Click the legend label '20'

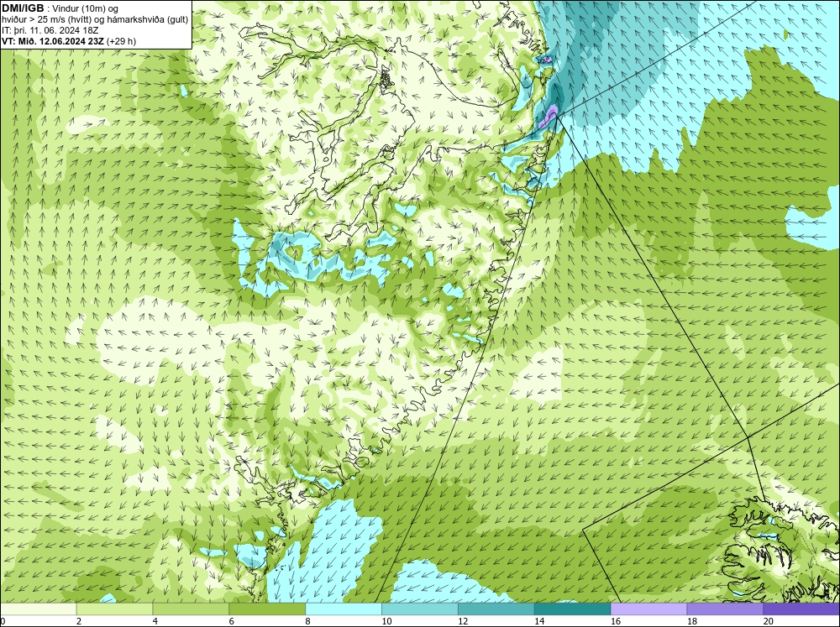click(x=769, y=621)
